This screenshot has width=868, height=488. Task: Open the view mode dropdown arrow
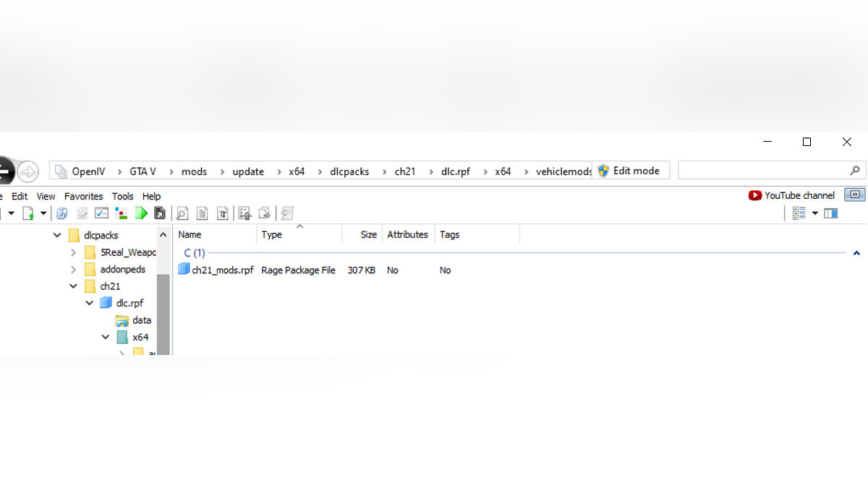[x=815, y=213]
